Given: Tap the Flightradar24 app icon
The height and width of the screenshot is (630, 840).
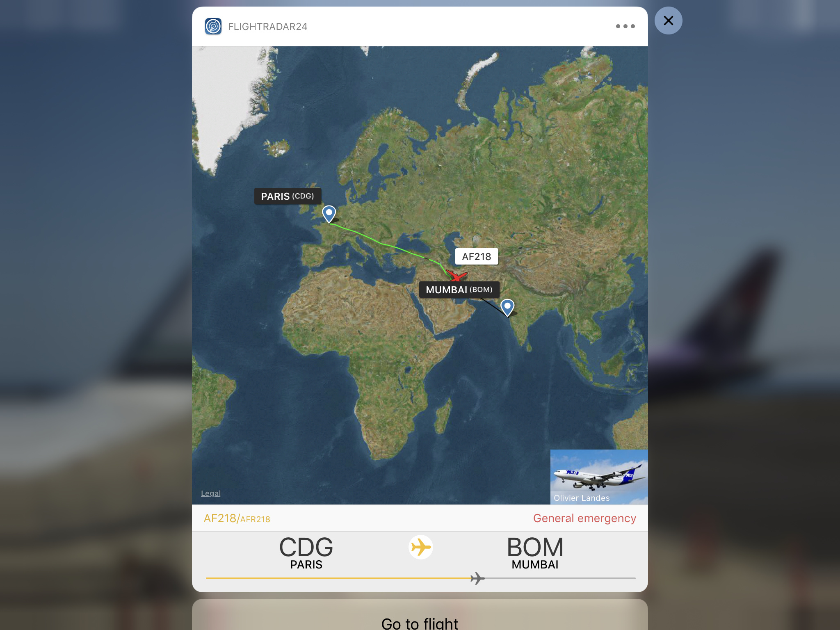Looking at the screenshot, I should pos(213,27).
